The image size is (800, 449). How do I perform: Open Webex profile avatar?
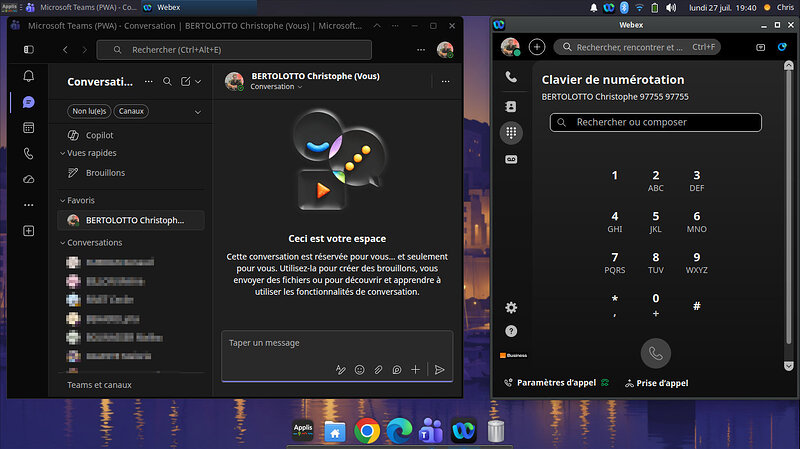click(510, 47)
